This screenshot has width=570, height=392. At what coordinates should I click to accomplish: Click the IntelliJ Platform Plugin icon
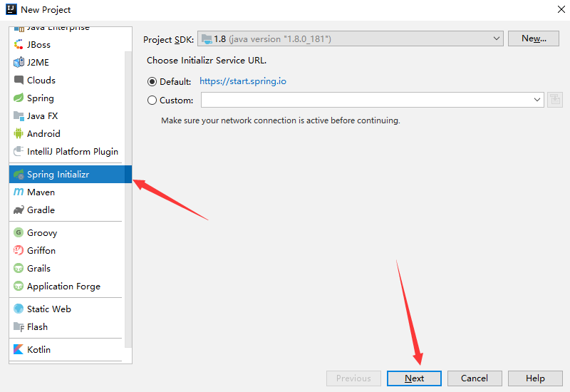(x=19, y=152)
